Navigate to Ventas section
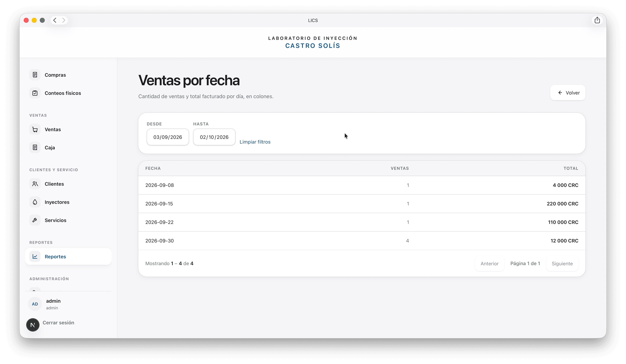 (x=68, y=129)
